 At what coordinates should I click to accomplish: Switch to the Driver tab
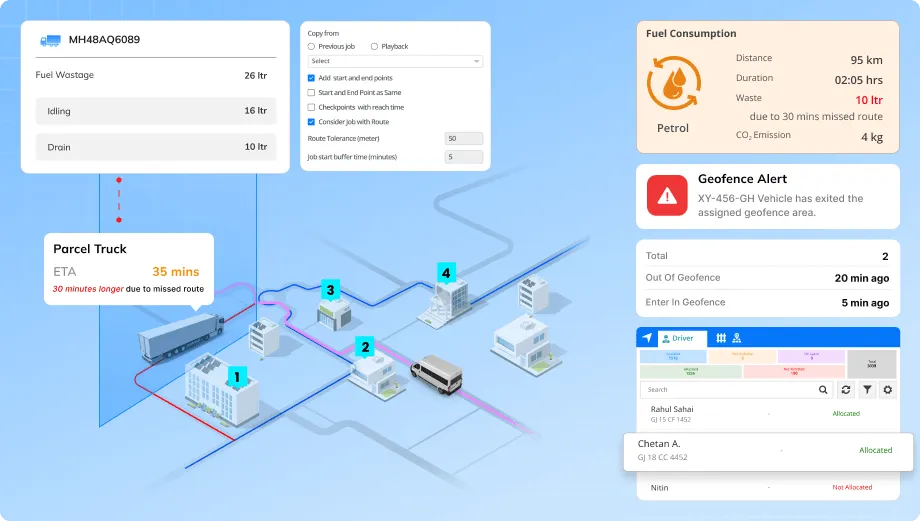click(x=682, y=338)
